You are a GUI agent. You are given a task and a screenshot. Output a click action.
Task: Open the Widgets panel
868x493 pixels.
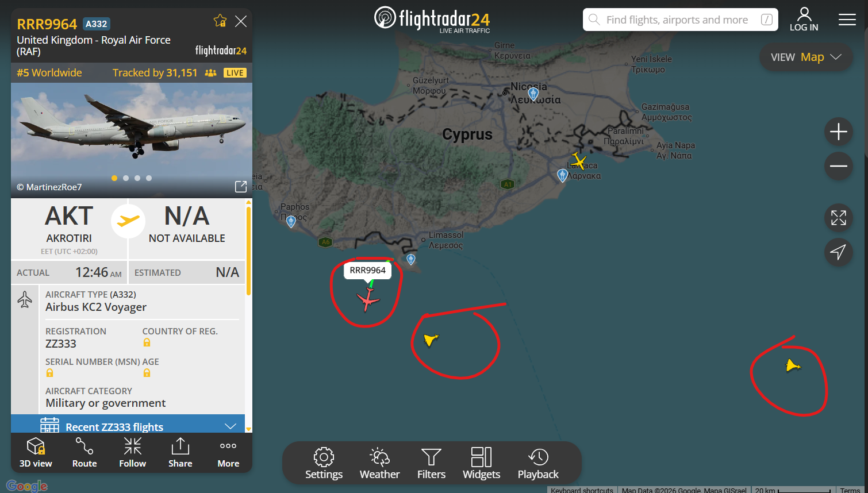pyautogui.click(x=481, y=463)
